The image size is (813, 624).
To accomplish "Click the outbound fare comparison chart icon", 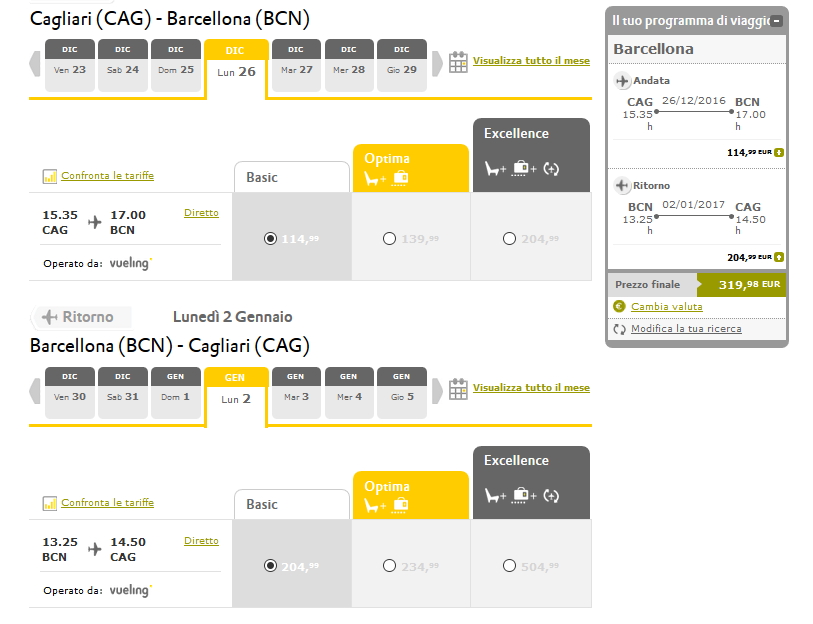I will click(x=50, y=177).
